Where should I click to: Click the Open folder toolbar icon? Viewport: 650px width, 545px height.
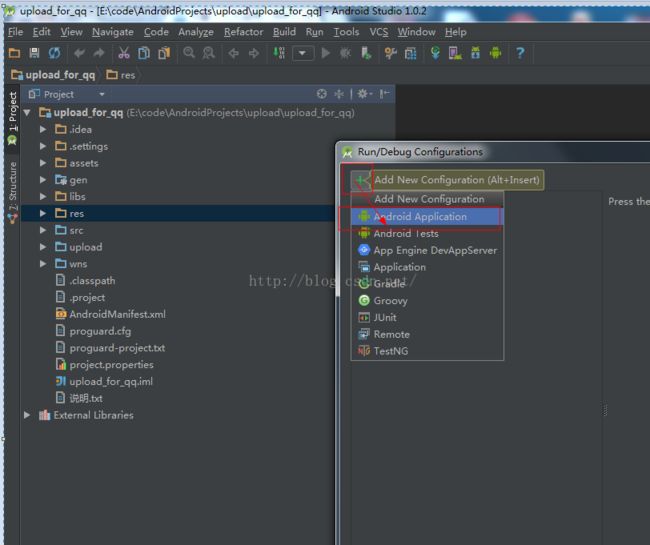point(15,53)
